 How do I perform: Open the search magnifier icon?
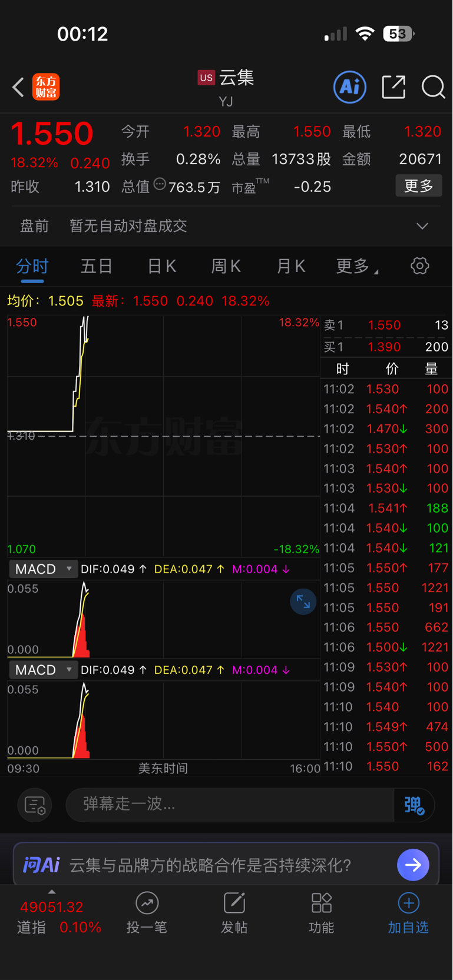coord(434,87)
